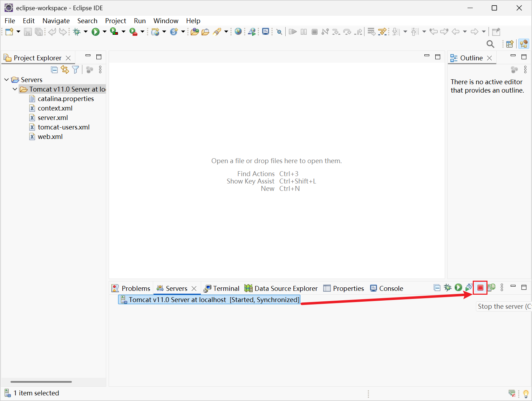
Task: Switch to the Console tab
Action: click(x=387, y=288)
